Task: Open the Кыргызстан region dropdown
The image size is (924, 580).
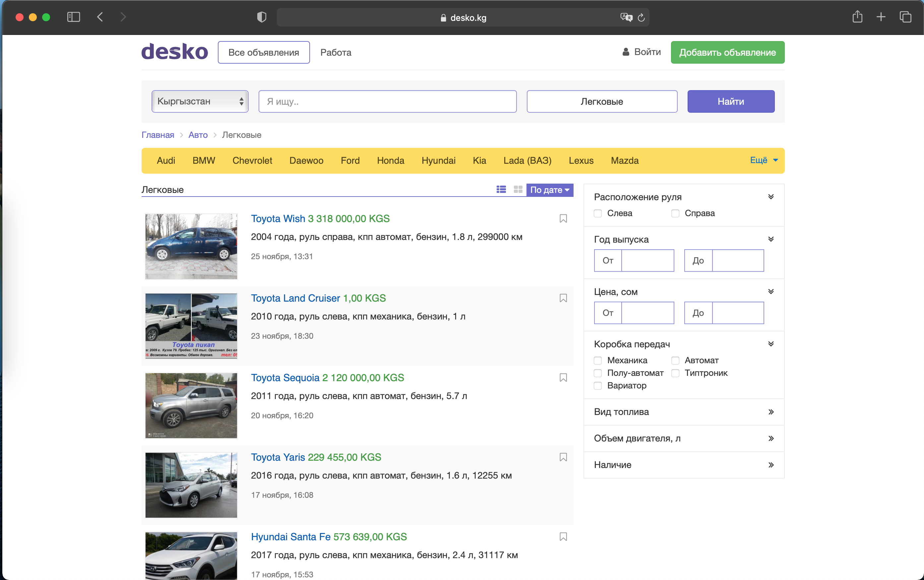Action: coord(200,101)
